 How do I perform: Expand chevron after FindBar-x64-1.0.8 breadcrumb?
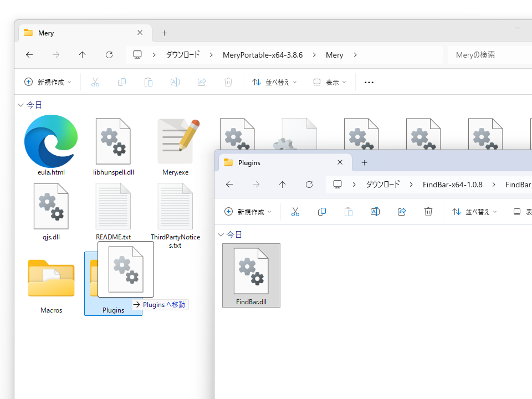click(x=494, y=185)
